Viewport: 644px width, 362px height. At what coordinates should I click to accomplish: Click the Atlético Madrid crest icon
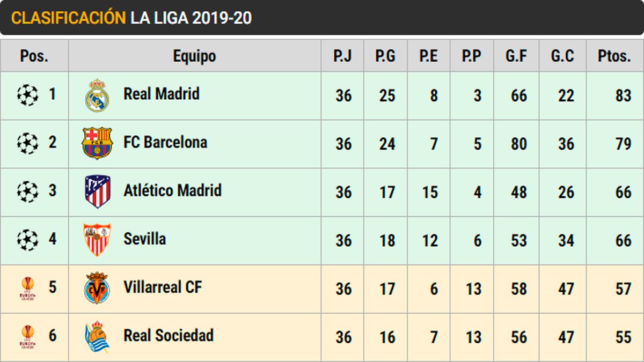pos(97,191)
